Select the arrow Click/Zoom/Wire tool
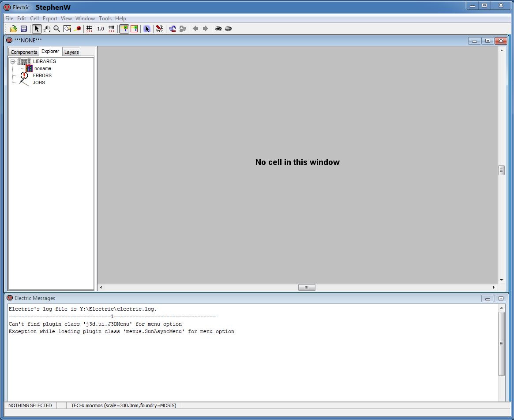This screenshot has height=420, width=514. coord(37,29)
